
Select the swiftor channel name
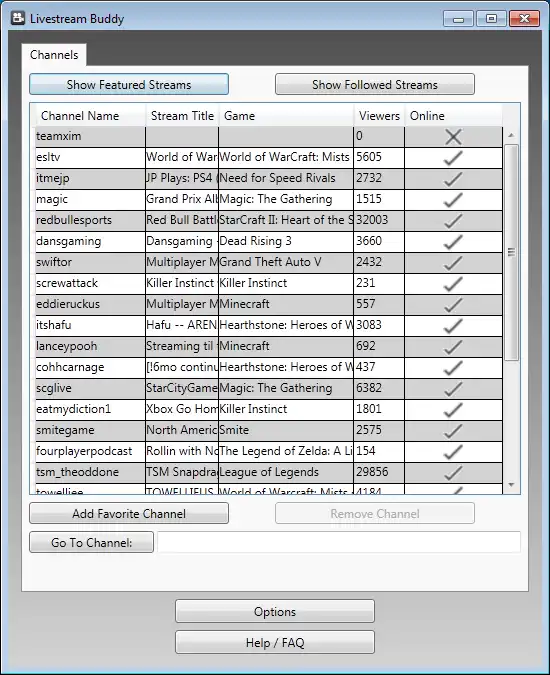pyautogui.click(x=54, y=262)
